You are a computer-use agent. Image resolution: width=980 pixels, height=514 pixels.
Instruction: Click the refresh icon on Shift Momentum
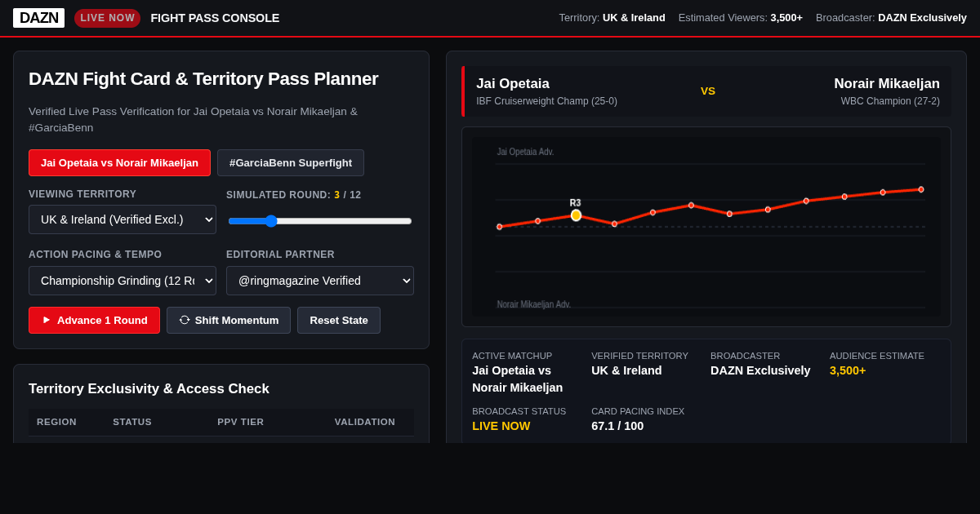tap(185, 320)
